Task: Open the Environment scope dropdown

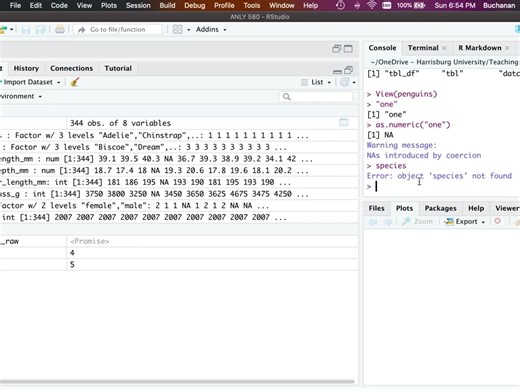Action: (21, 96)
